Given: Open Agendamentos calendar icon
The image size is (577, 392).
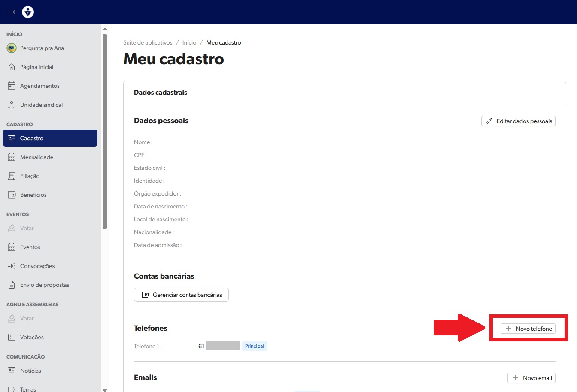Looking at the screenshot, I should [12, 86].
